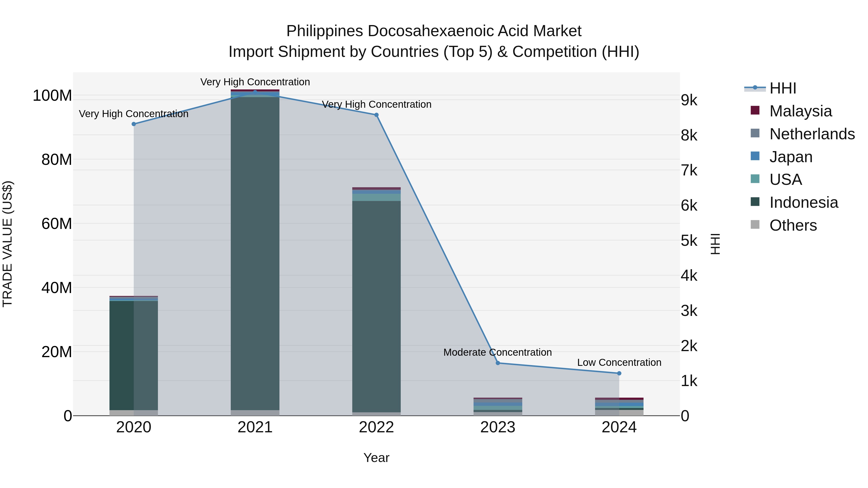Toggle Netherlands series in legend
Image resolution: width=868 pixels, height=488 pixels.
803,134
